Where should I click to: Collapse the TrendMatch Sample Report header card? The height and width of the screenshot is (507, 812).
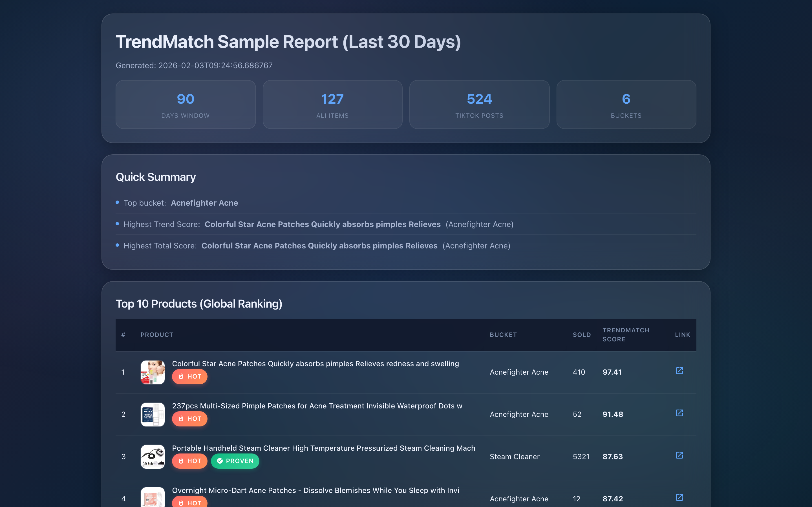(288, 41)
